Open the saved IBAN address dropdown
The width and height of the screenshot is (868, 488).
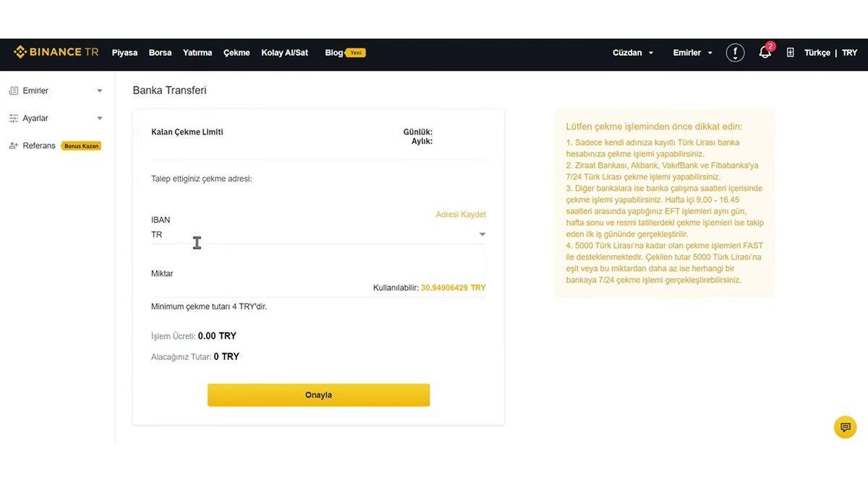[482, 234]
